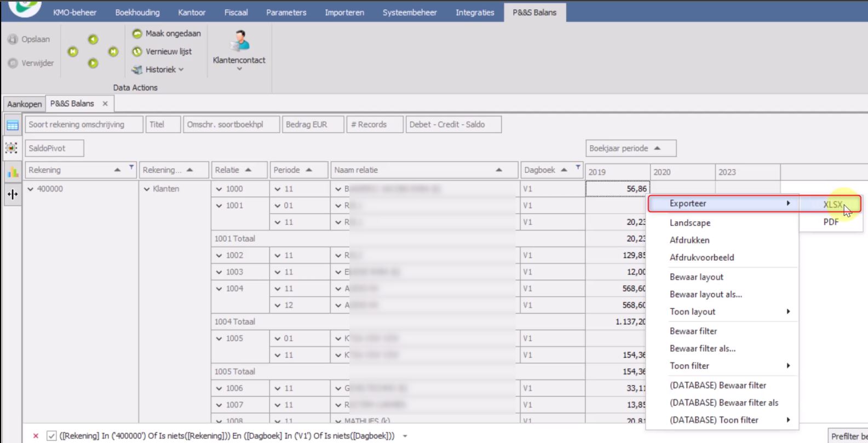Open the Toon filter submenu
The height and width of the screenshot is (443, 868).
pyautogui.click(x=722, y=366)
